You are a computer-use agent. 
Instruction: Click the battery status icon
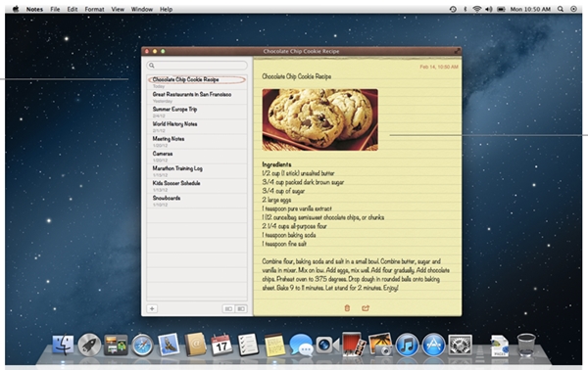[x=501, y=9]
